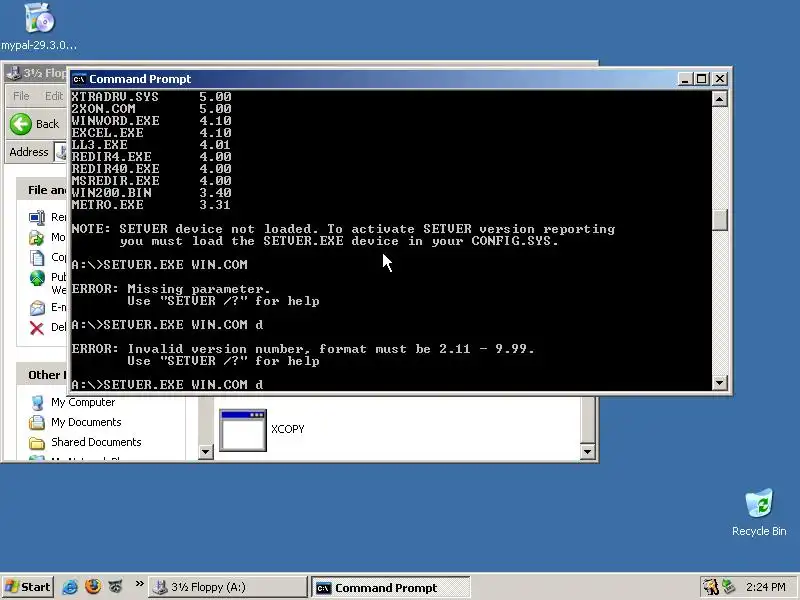Viewport: 800px width, 600px height.
Task: Maximize the Command Prompt window
Action: 702,79
